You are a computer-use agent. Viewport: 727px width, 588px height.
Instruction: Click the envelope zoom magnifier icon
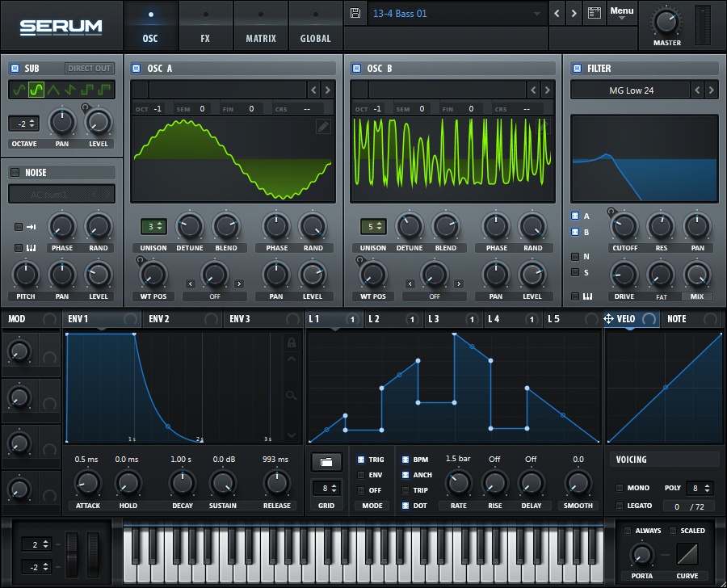pos(292,395)
